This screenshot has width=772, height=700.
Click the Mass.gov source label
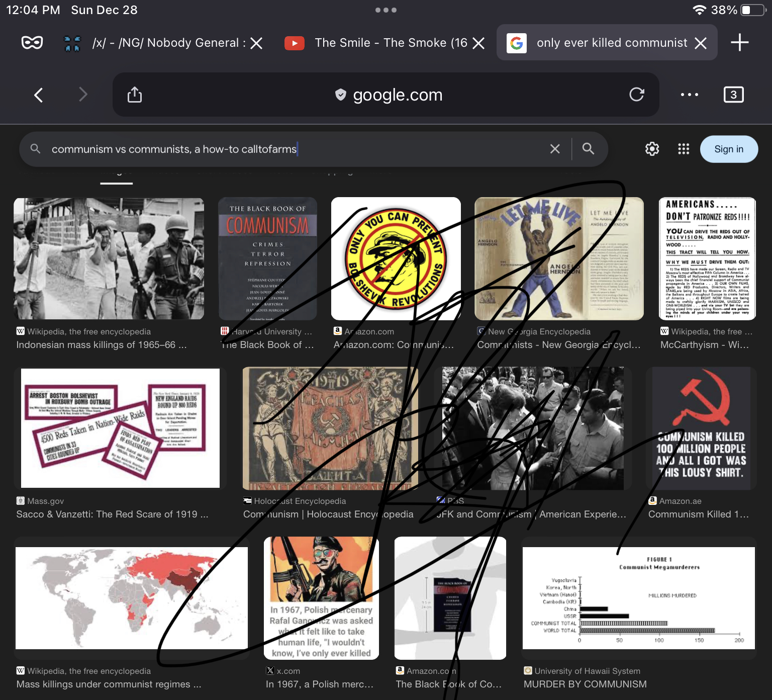pos(45,501)
